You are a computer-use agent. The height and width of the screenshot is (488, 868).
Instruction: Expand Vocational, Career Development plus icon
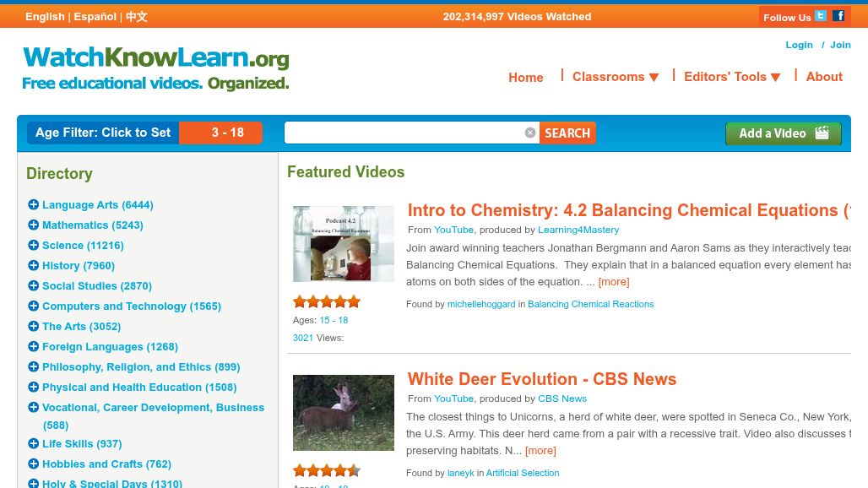tap(33, 407)
